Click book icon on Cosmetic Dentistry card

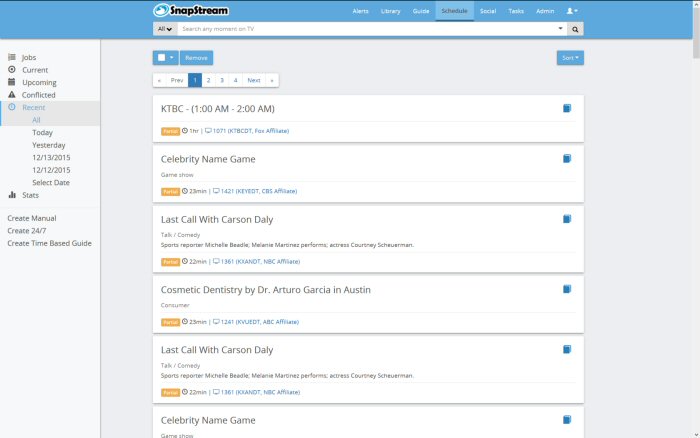tap(567, 289)
